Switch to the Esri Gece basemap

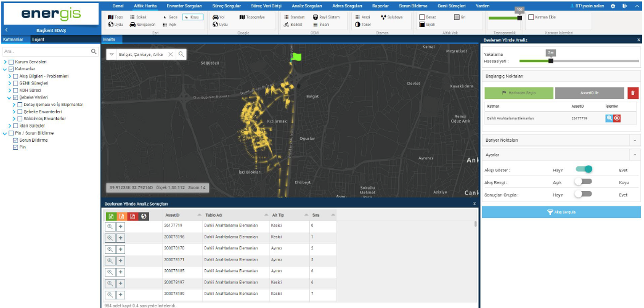tap(169, 17)
